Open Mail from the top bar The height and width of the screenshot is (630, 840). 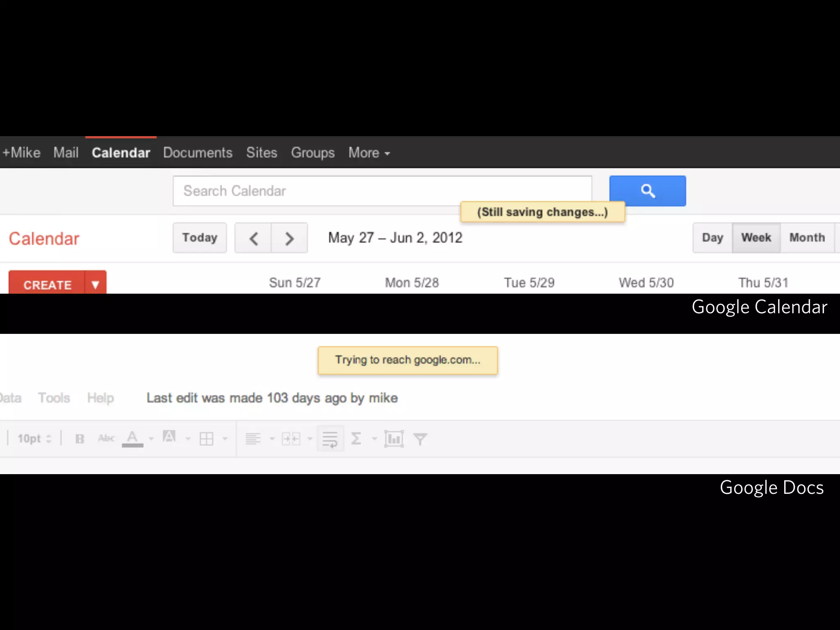[x=66, y=153]
